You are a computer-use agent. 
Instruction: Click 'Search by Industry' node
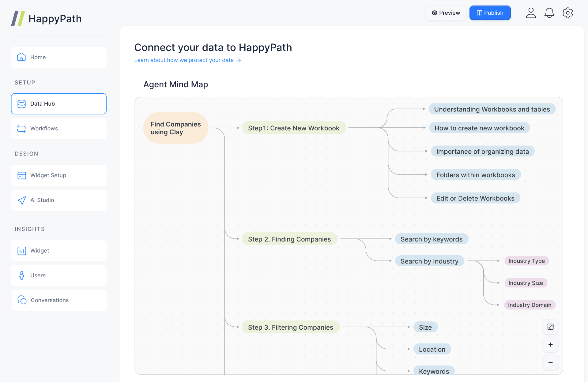429,261
